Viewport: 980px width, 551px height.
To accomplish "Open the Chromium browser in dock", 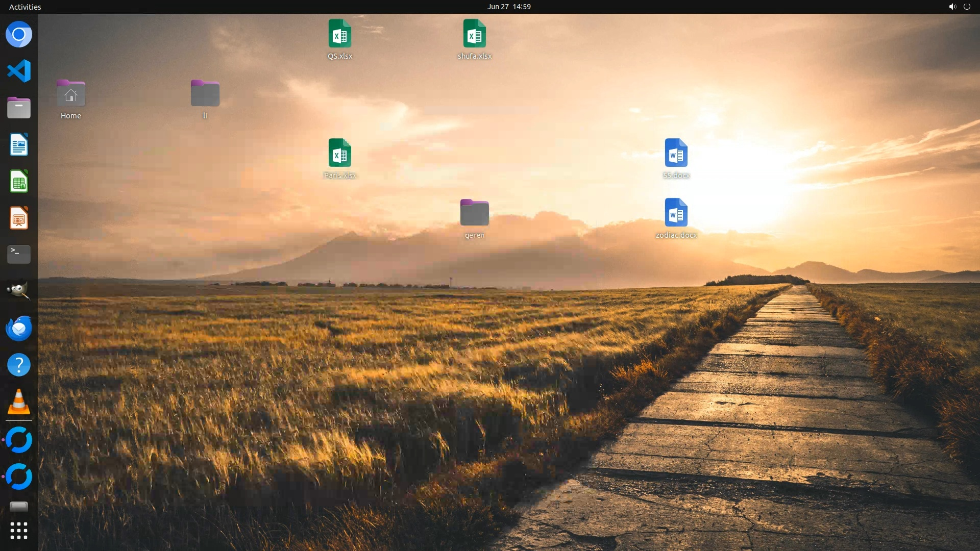I will point(19,35).
